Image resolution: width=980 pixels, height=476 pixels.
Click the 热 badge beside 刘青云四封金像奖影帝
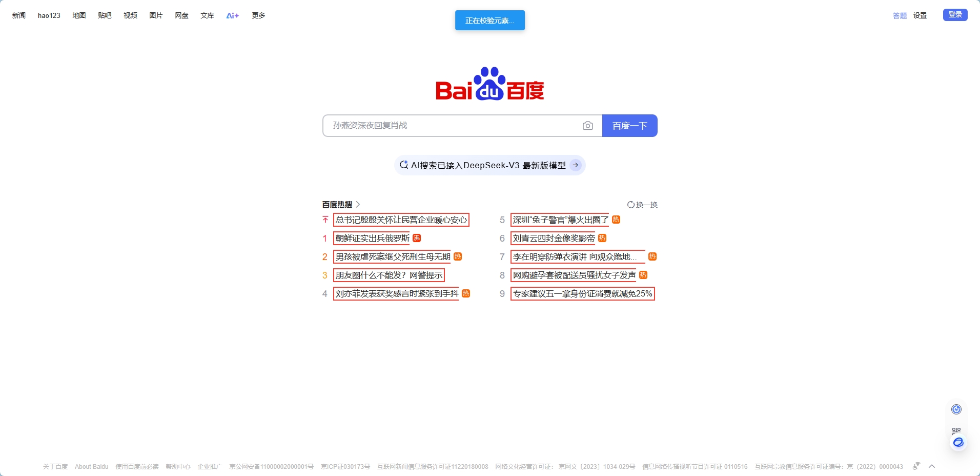pos(602,238)
